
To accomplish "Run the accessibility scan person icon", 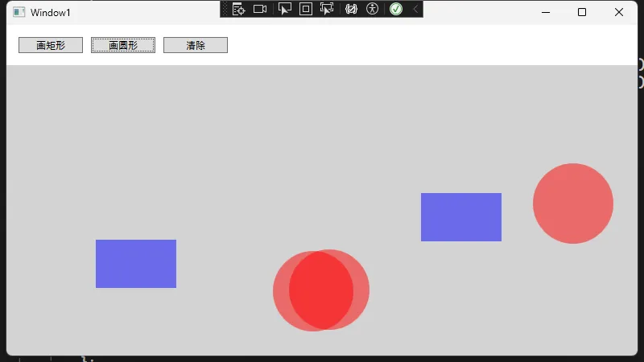I will pos(372,9).
